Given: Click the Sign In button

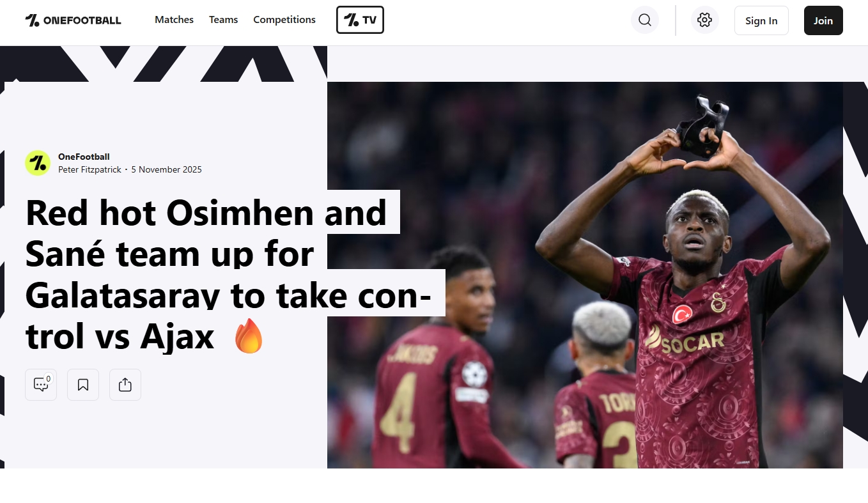Looking at the screenshot, I should click(761, 20).
